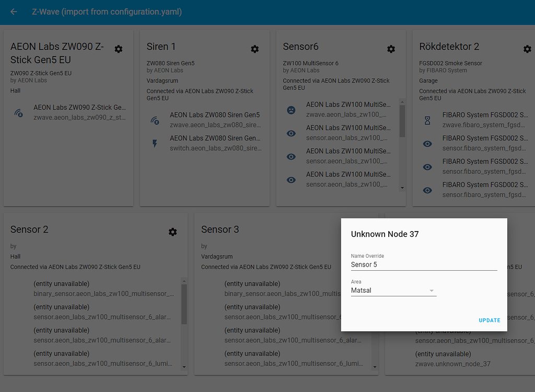Click the back arrow in the Z-Wave header
Screen dimensions: 535x392
pyautogui.click(x=13, y=11)
